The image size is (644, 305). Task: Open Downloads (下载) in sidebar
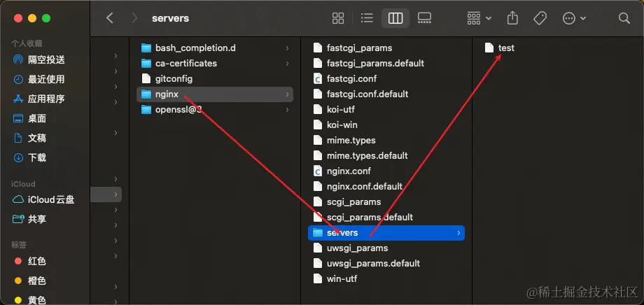click(29, 157)
